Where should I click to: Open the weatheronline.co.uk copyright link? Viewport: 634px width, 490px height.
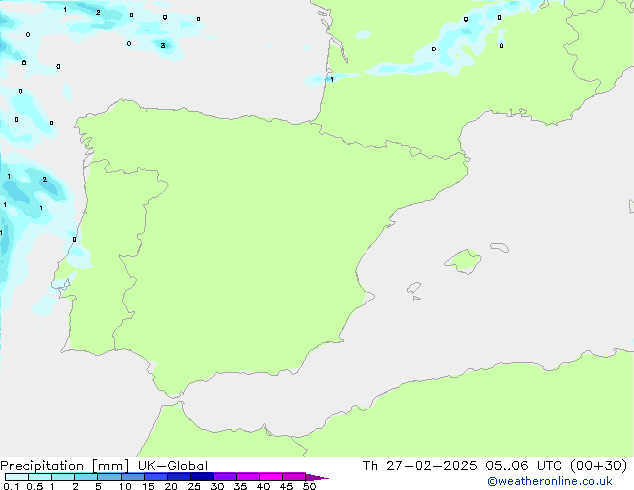coord(550,481)
